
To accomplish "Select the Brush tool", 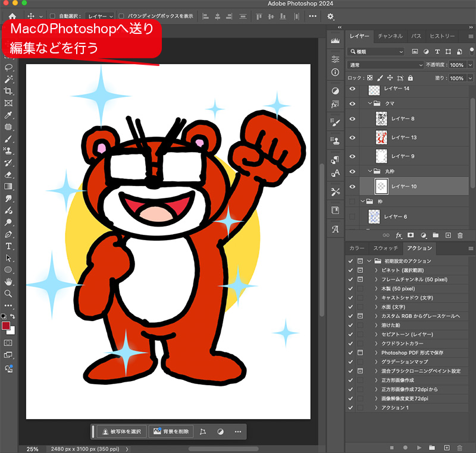I will [x=8, y=139].
